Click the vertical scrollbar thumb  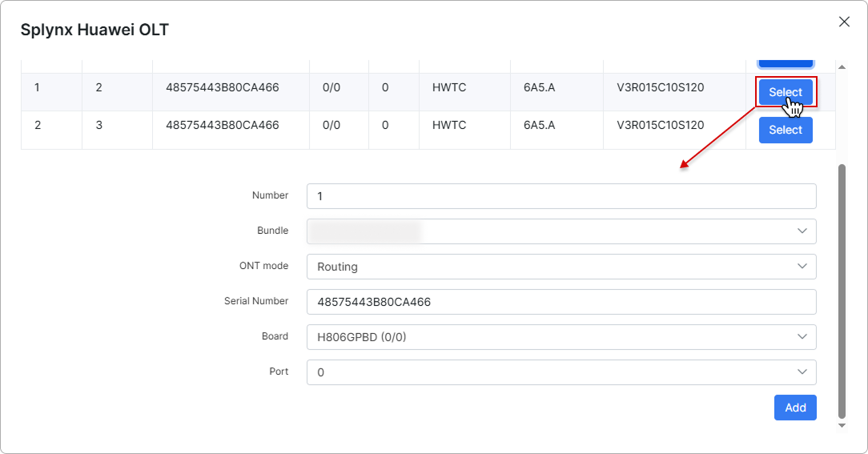842,291
